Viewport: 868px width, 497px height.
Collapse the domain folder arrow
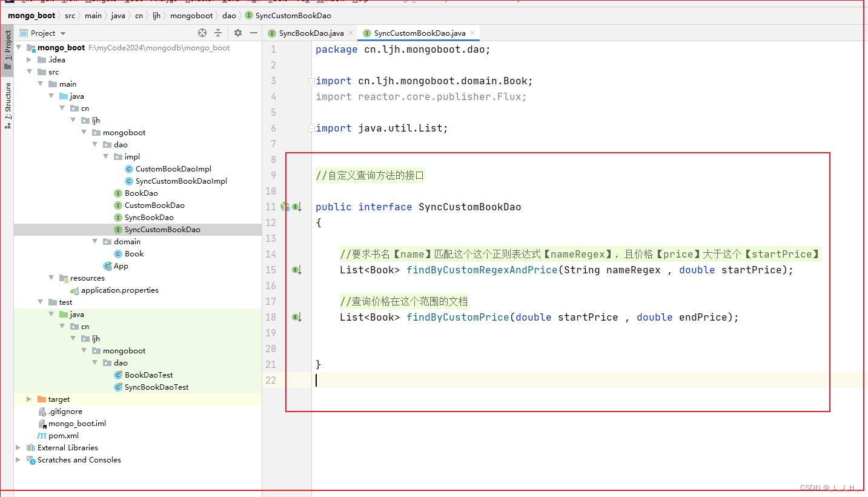[95, 242]
